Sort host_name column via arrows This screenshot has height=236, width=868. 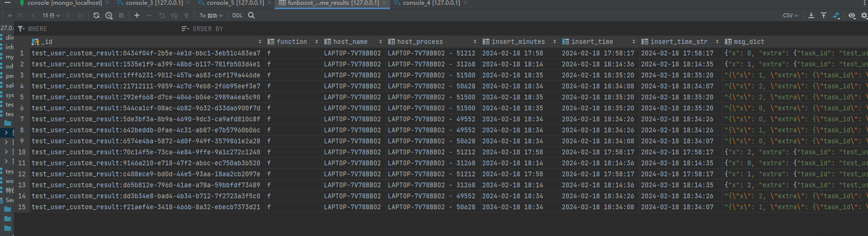click(380, 42)
